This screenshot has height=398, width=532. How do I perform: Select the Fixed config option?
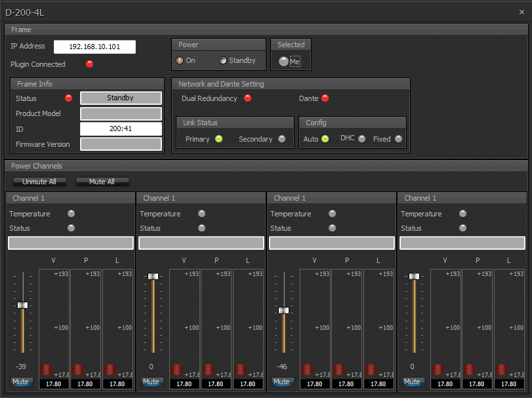(398, 139)
